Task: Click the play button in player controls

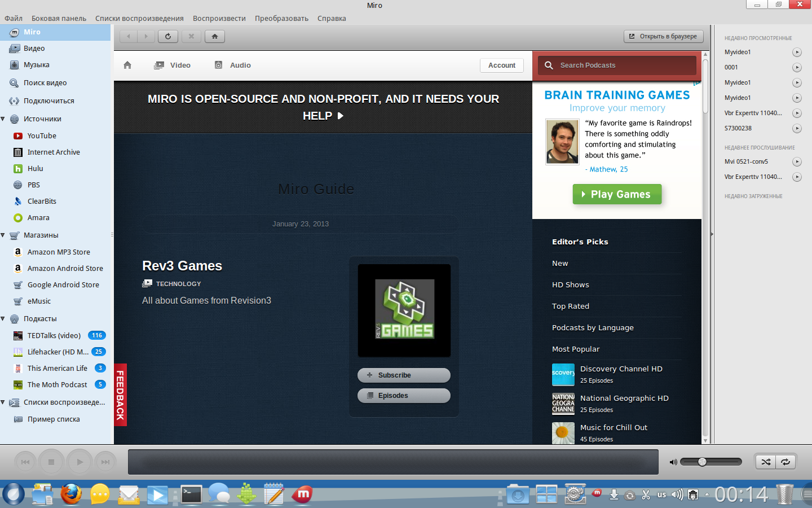Action: click(80, 462)
